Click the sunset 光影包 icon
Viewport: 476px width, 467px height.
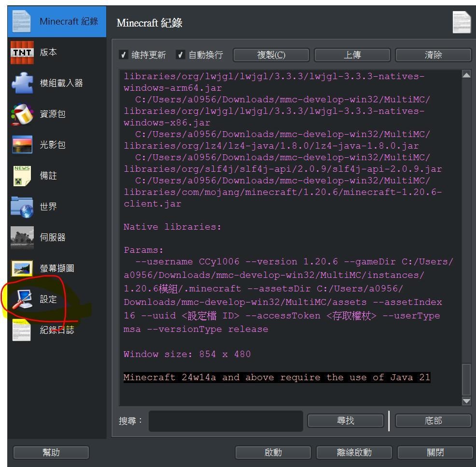22,144
